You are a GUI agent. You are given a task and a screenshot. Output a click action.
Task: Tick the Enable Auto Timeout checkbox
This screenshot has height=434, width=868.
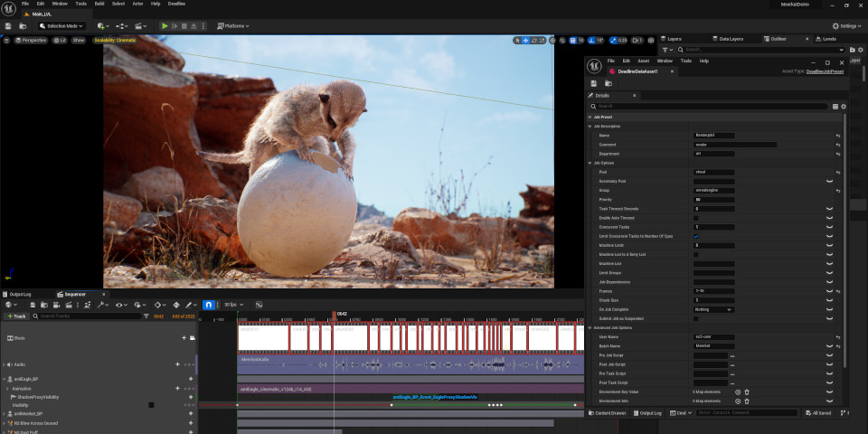click(x=696, y=218)
